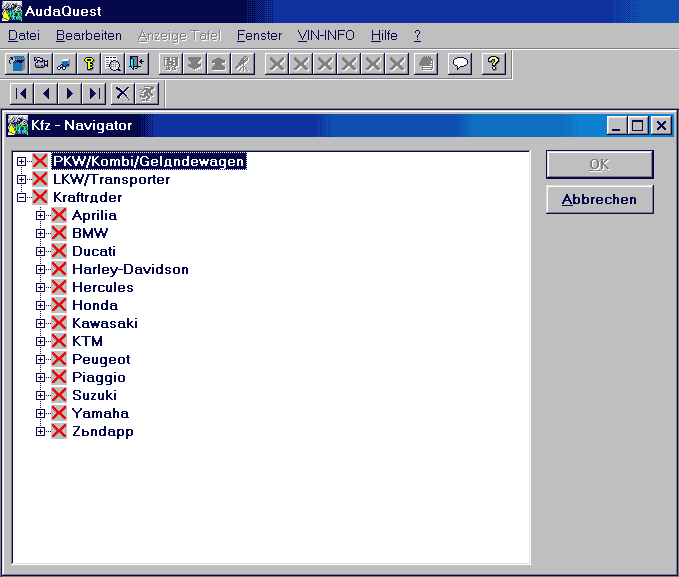
Task: Expand the Zündapp branch
Action: pyautogui.click(x=40, y=431)
